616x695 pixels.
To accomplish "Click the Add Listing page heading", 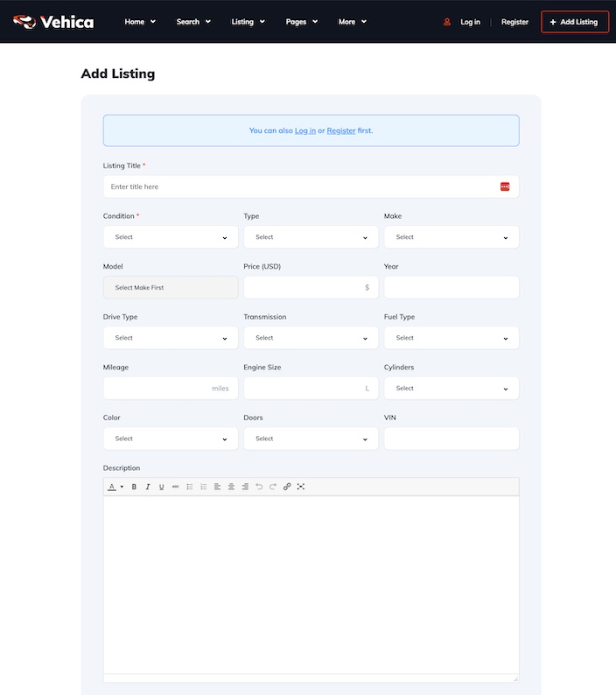I will [118, 74].
